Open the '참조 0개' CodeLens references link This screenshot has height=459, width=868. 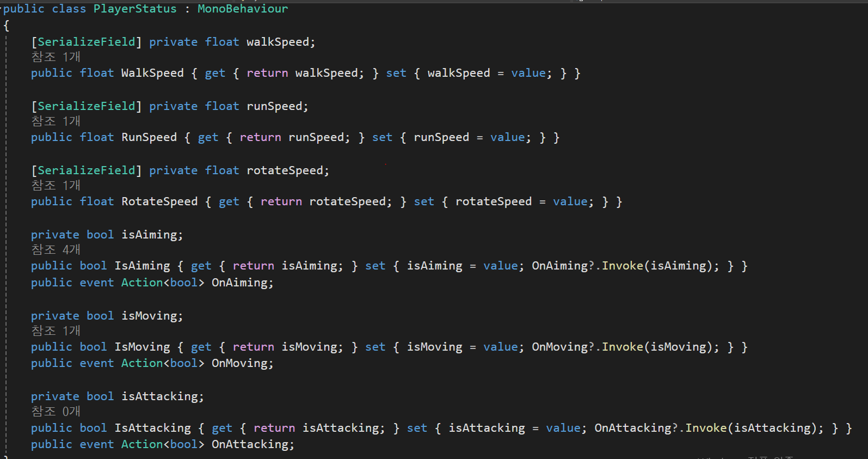(x=56, y=411)
